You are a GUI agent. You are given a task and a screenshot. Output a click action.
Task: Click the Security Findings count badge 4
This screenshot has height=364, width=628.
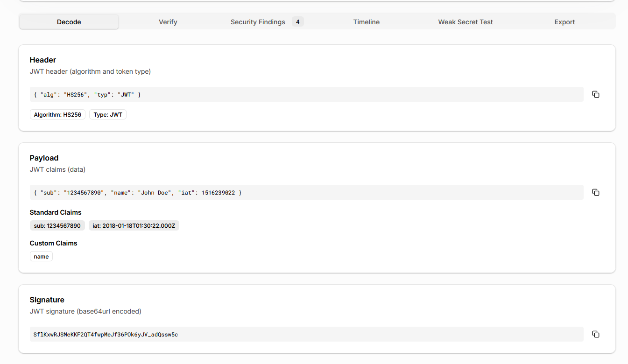pyautogui.click(x=297, y=21)
